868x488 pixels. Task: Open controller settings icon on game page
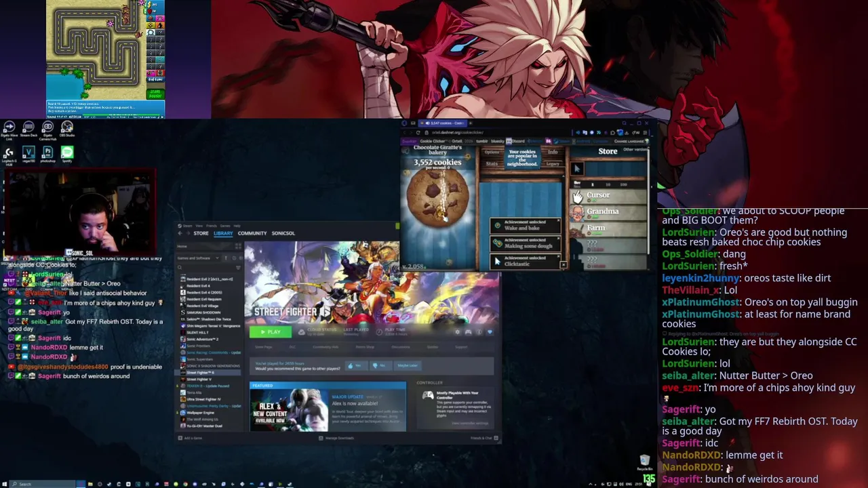point(468,332)
